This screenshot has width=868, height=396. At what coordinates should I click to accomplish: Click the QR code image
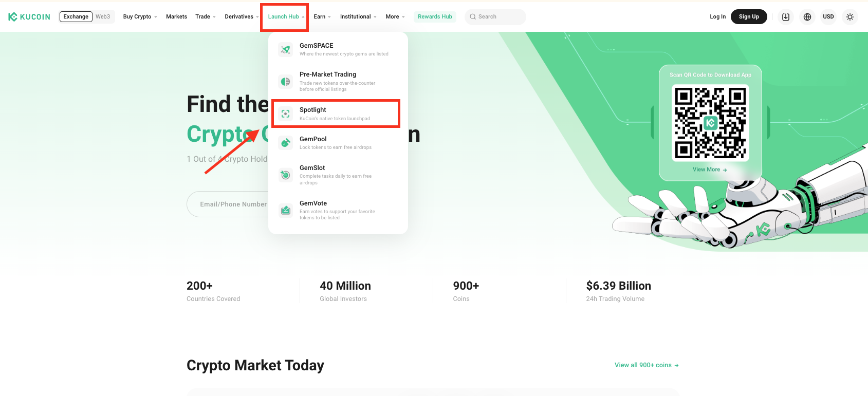(x=710, y=123)
